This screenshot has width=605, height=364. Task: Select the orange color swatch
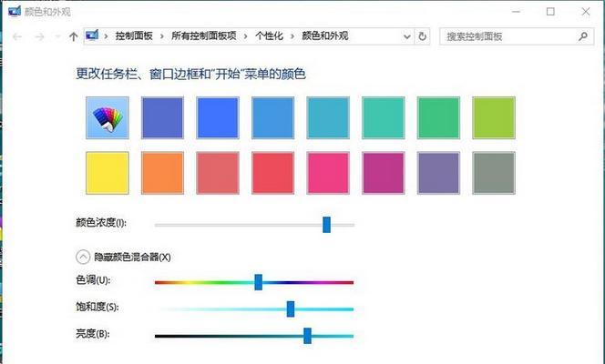point(162,173)
